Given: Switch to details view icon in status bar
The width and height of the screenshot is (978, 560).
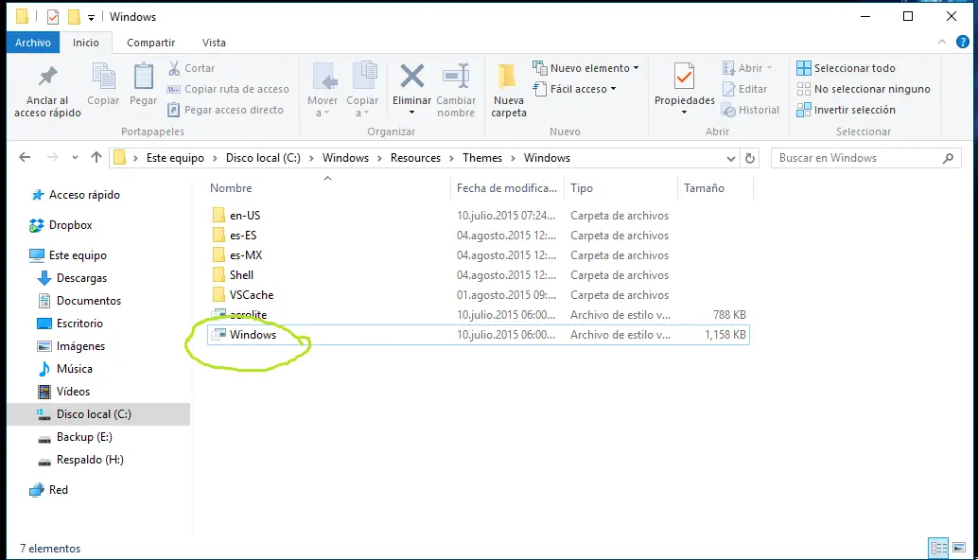Looking at the screenshot, I should (938, 548).
